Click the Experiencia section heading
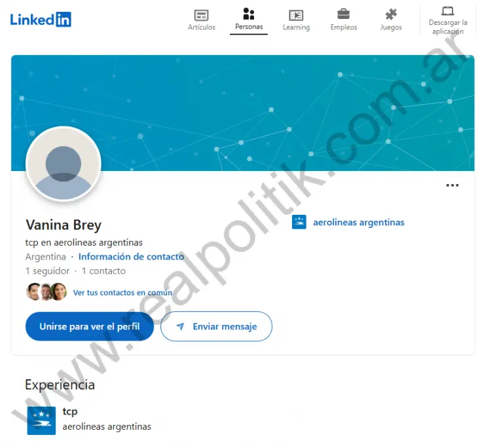This screenshot has width=478, height=448. click(x=60, y=385)
